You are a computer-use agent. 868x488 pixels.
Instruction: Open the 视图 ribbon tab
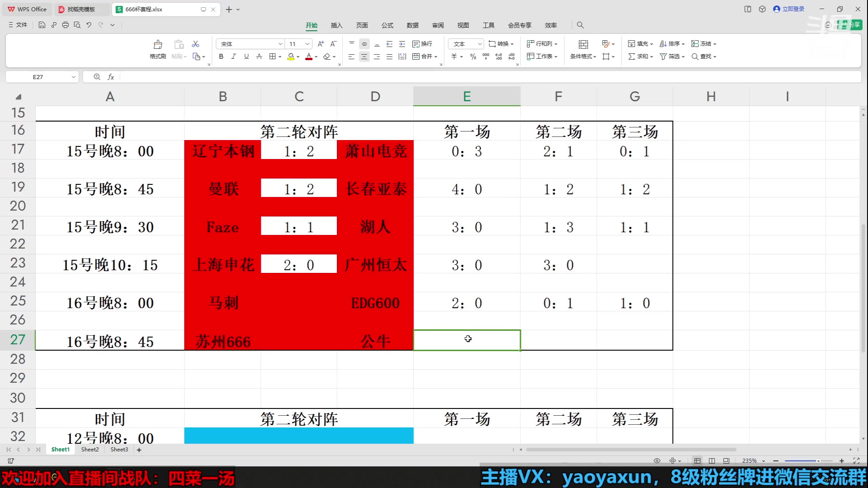pyautogui.click(x=463, y=25)
